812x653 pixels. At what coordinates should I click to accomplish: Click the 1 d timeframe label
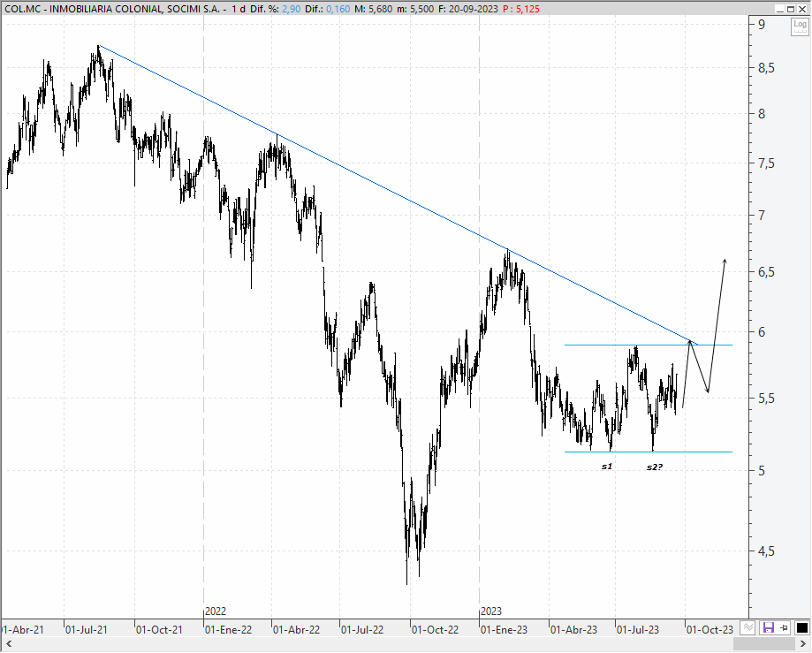tap(239, 9)
